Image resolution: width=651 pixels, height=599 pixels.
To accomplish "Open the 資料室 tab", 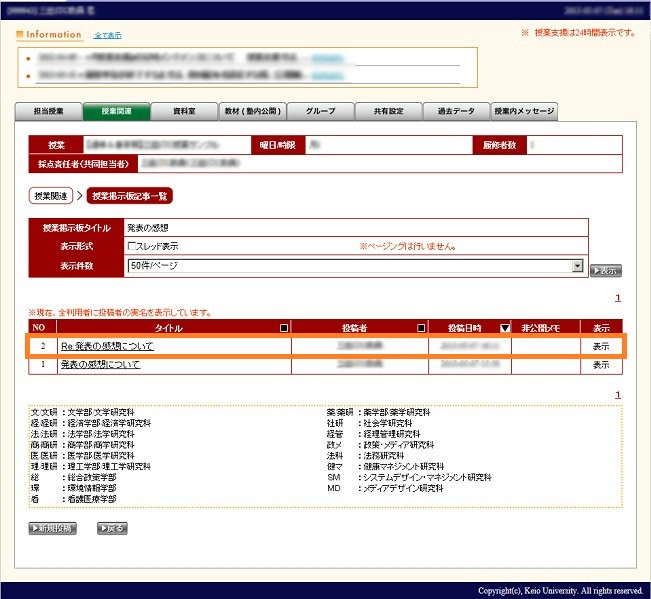I will point(184,111).
